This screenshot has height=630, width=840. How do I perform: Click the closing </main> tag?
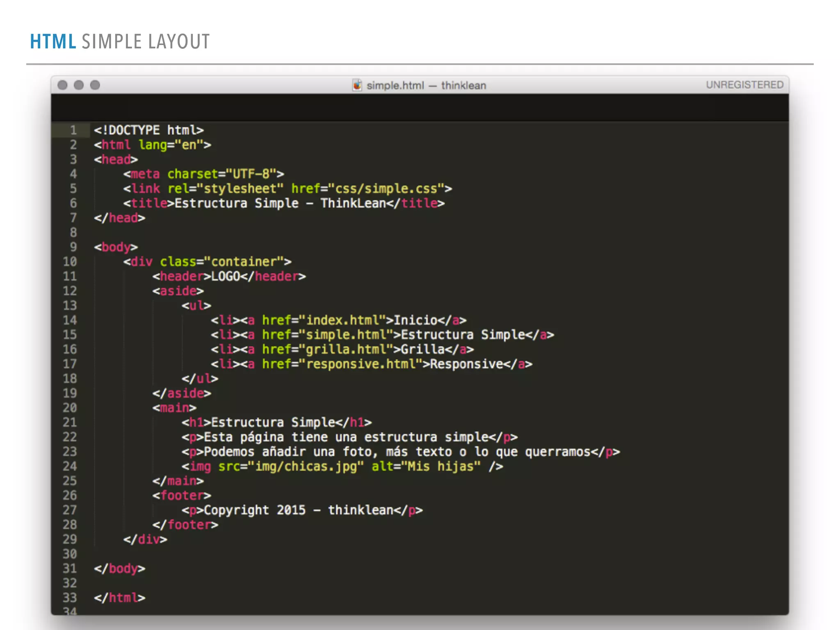178,481
